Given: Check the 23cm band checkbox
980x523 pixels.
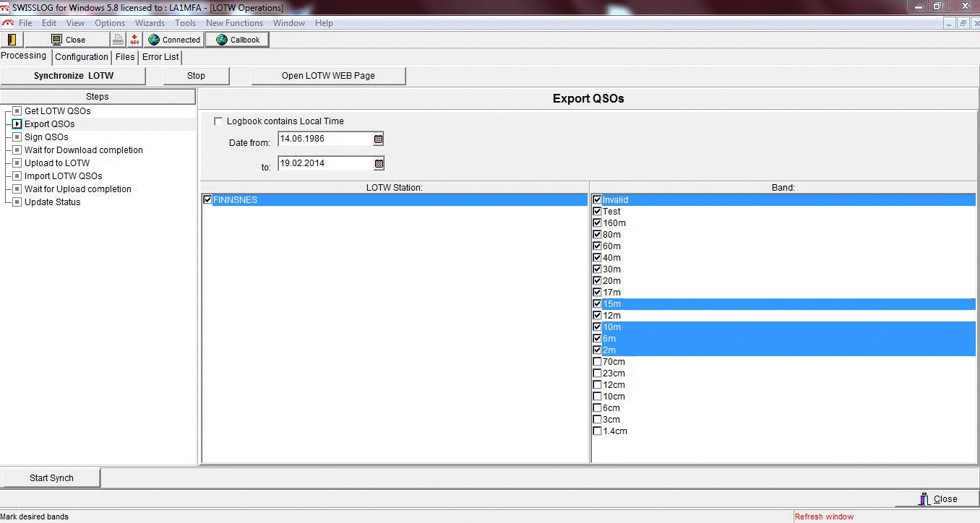Looking at the screenshot, I should pos(597,373).
